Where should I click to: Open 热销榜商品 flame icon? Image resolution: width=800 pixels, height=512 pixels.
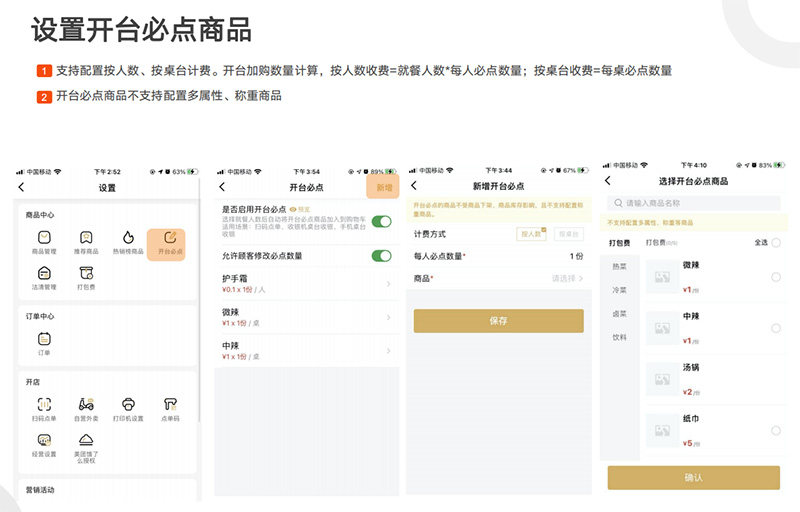click(x=128, y=238)
